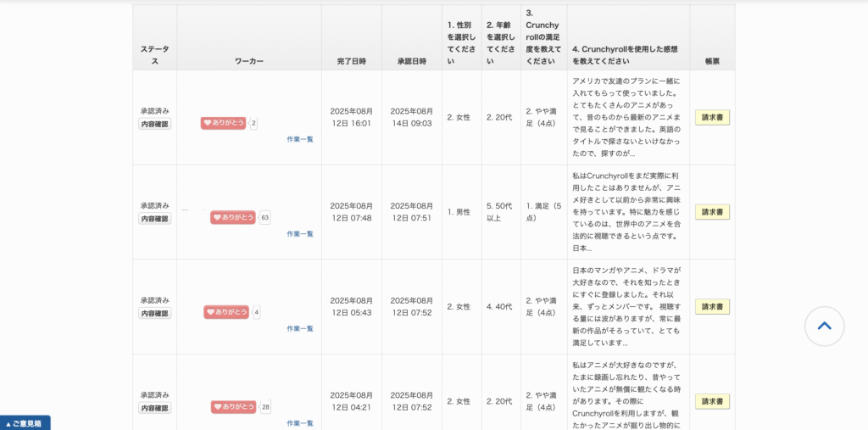Click comment starting 私はCrunchyrollをまだ実際に
This screenshot has height=430, width=868.
(626, 212)
